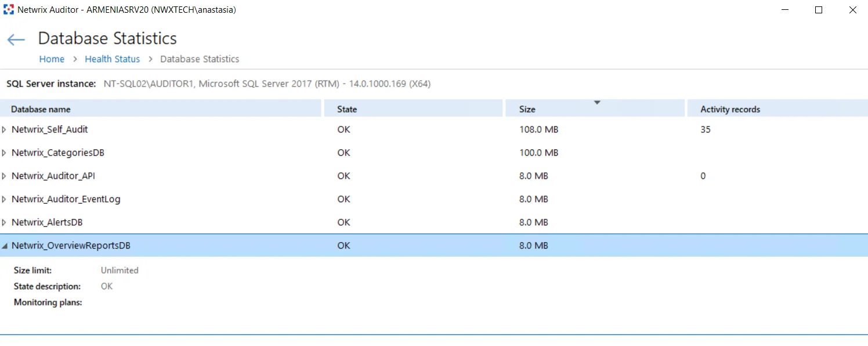Expand the Netwrix_Auditor_API row

click(5, 176)
